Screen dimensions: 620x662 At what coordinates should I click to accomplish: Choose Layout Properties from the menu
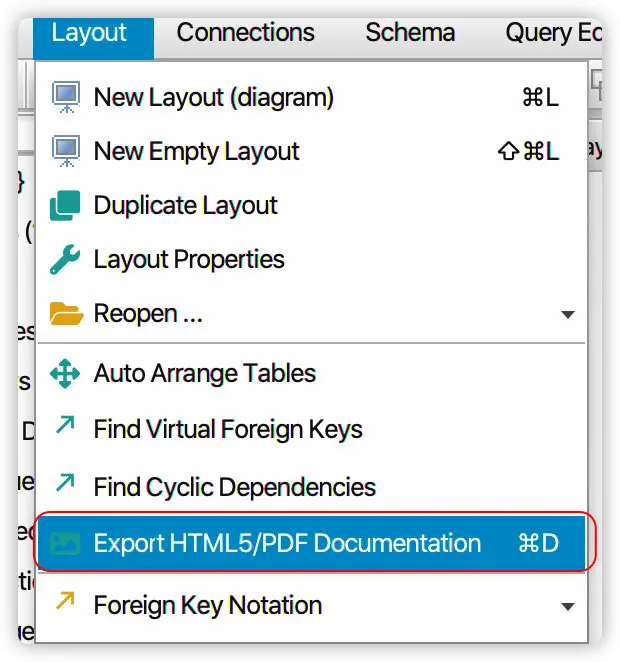[189, 260]
